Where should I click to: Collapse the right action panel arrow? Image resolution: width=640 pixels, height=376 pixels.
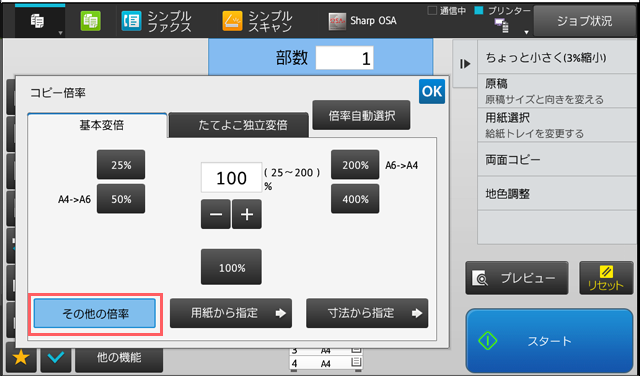click(465, 64)
